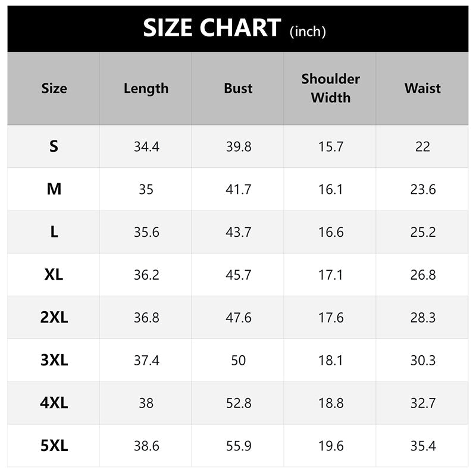The height and width of the screenshot is (476, 476).
Task: Click the 3XL size row label
Action: pyautogui.click(x=54, y=361)
